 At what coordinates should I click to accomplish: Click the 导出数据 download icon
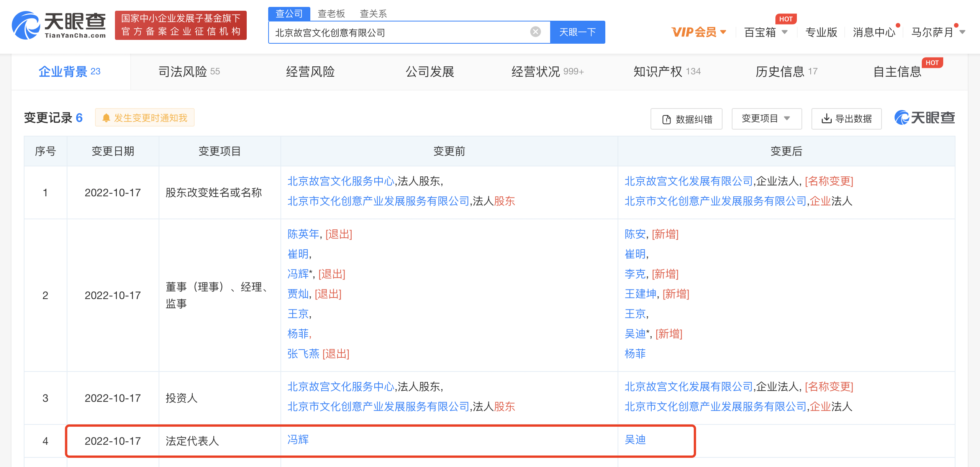pos(826,119)
